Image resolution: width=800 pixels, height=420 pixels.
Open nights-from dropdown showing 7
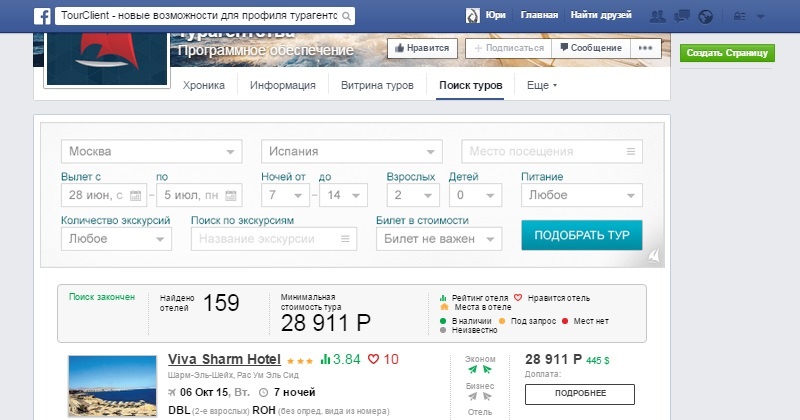(285, 195)
